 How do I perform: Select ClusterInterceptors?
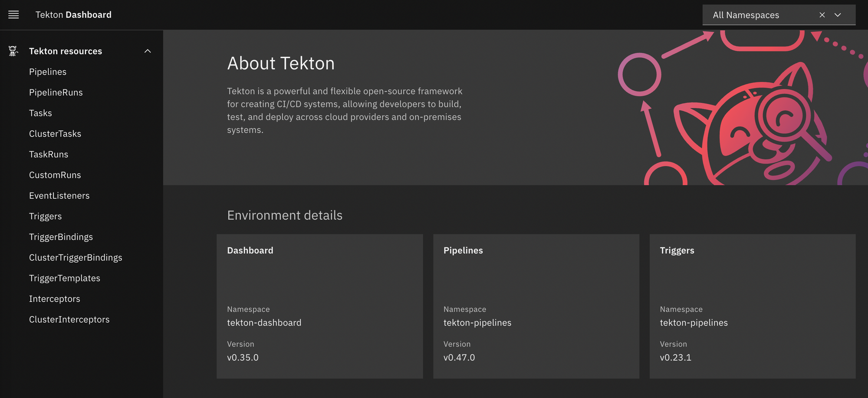(69, 319)
